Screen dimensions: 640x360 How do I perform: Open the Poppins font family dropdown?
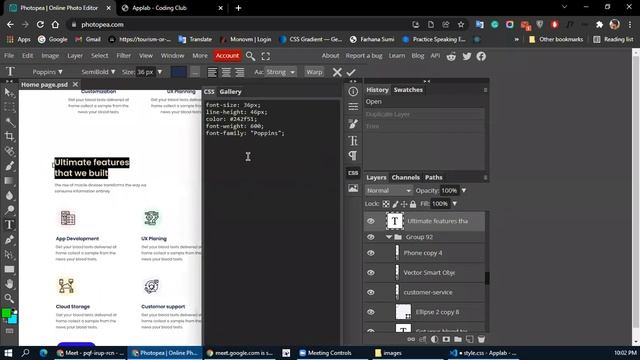point(47,72)
